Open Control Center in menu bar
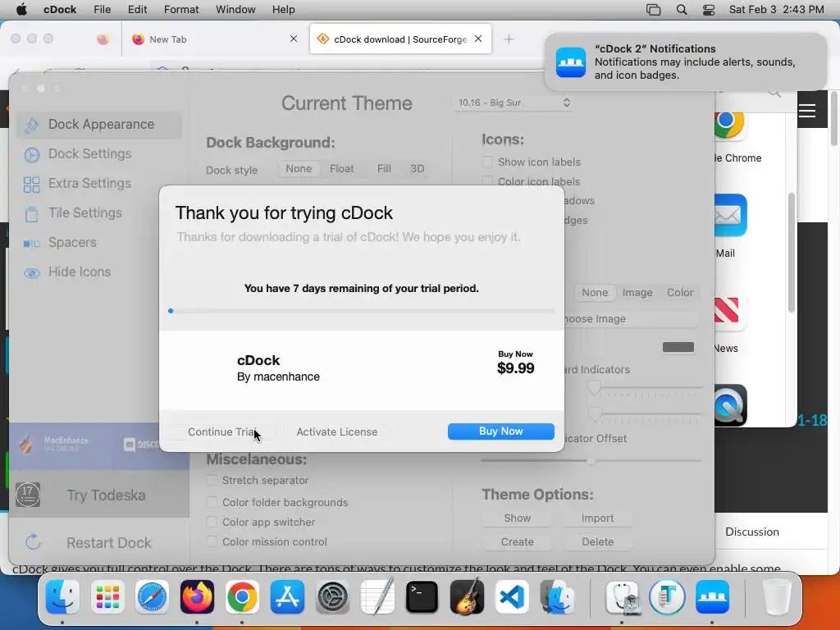 [x=708, y=10]
